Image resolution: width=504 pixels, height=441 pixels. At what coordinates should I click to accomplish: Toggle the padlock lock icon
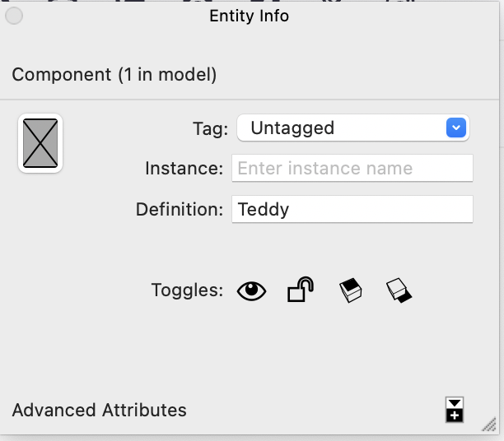pyautogui.click(x=301, y=290)
